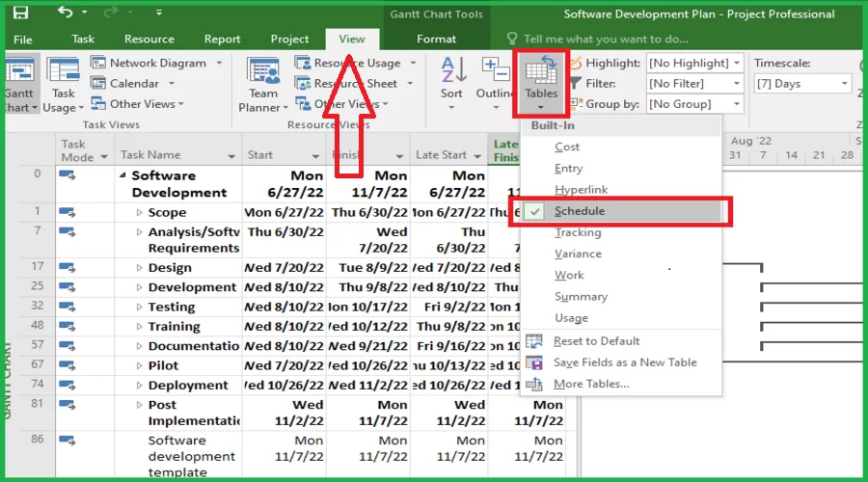
Task: Open the Filter combo box
Action: (694, 84)
